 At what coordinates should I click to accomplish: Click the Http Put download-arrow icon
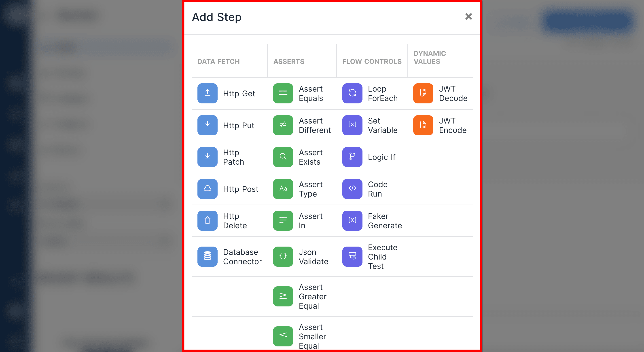pos(207,125)
